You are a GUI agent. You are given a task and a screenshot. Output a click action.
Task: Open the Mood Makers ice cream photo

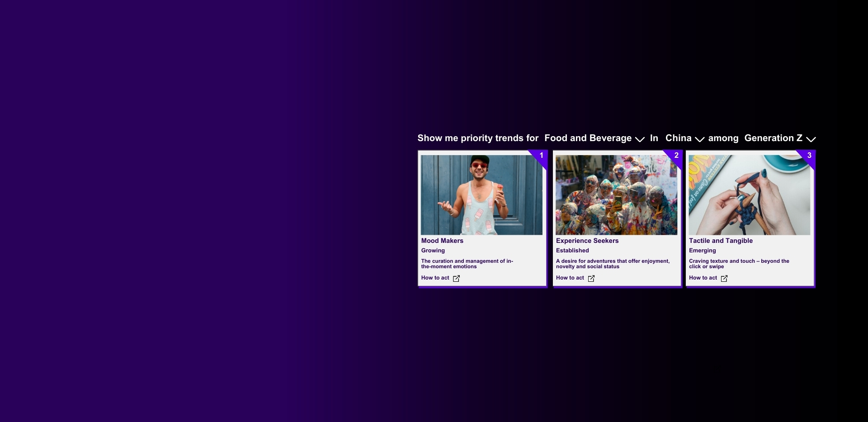(481, 195)
